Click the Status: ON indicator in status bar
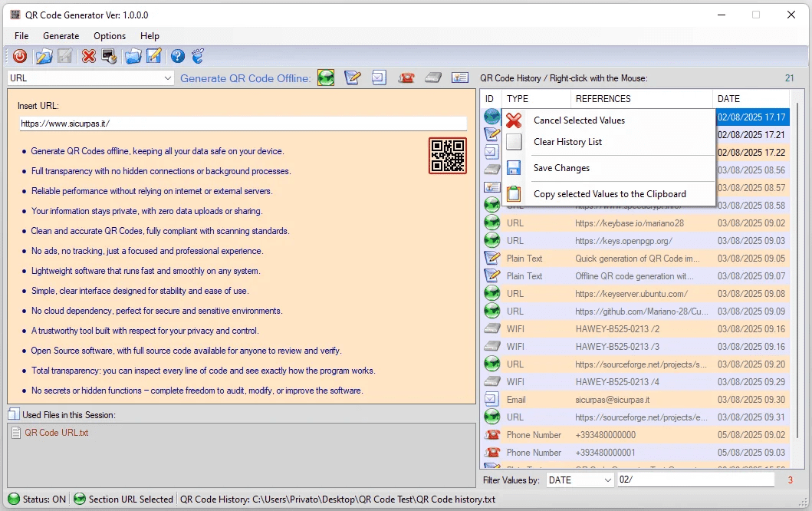Image resolution: width=812 pixels, height=511 pixels. coord(38,499)
